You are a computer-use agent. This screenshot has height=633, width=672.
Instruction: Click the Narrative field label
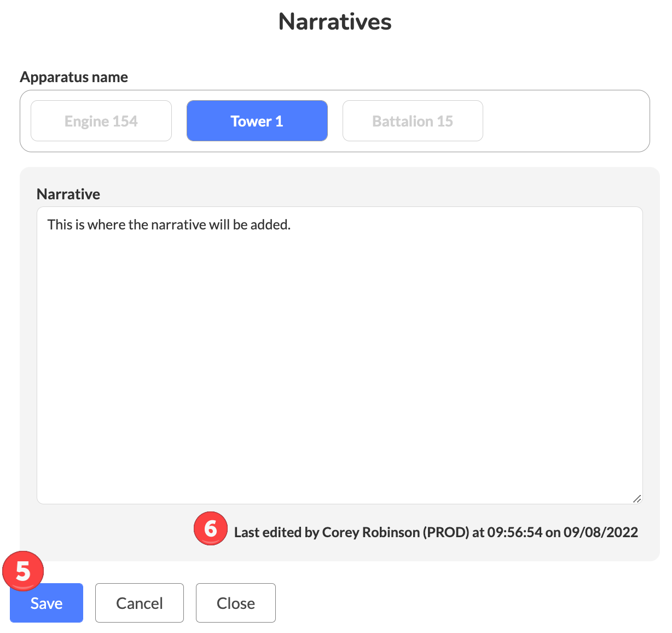click(x=68, y=194)
